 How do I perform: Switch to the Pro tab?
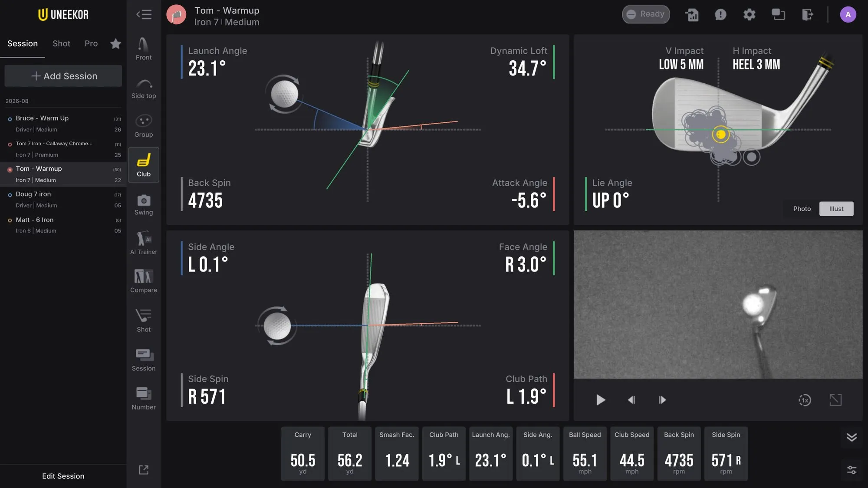pos(91,43)
